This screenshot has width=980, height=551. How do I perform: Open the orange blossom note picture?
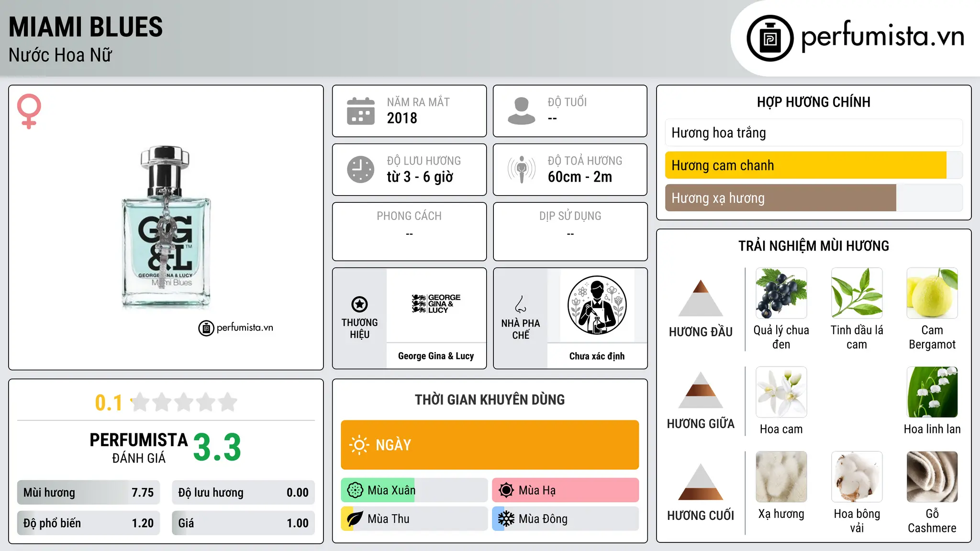coord(781,392)
